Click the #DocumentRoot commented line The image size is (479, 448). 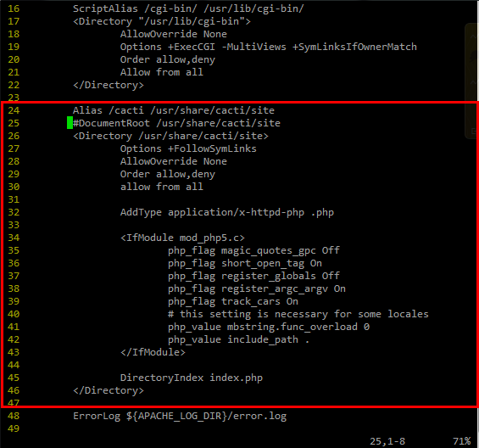point(176,123)
